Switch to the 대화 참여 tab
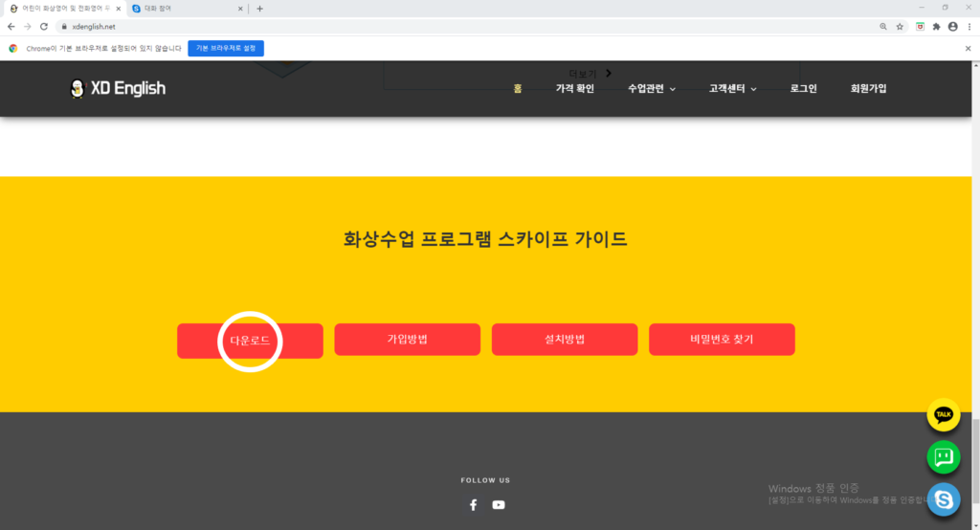 coord(188,9)
